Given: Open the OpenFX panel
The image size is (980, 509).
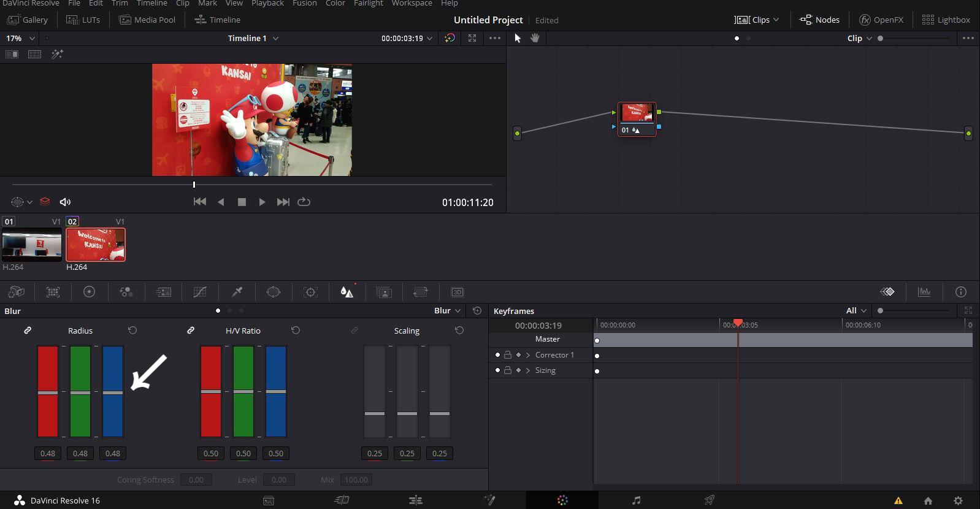Looking at the screenshot, I should (881, 20).
